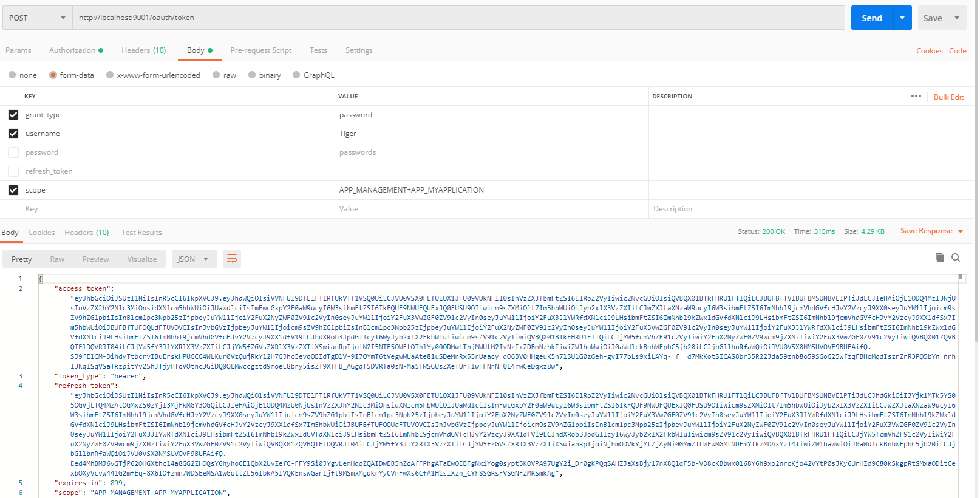The height and width of the screenshot is (498, 980).
Task: Click the request URL field
Action: pyautogui.click(x=458, y=18)
